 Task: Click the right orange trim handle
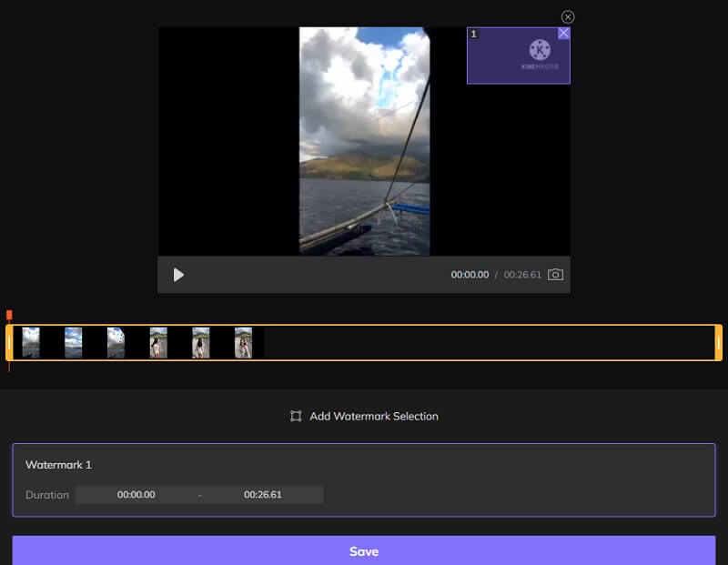tap(718, 342)
